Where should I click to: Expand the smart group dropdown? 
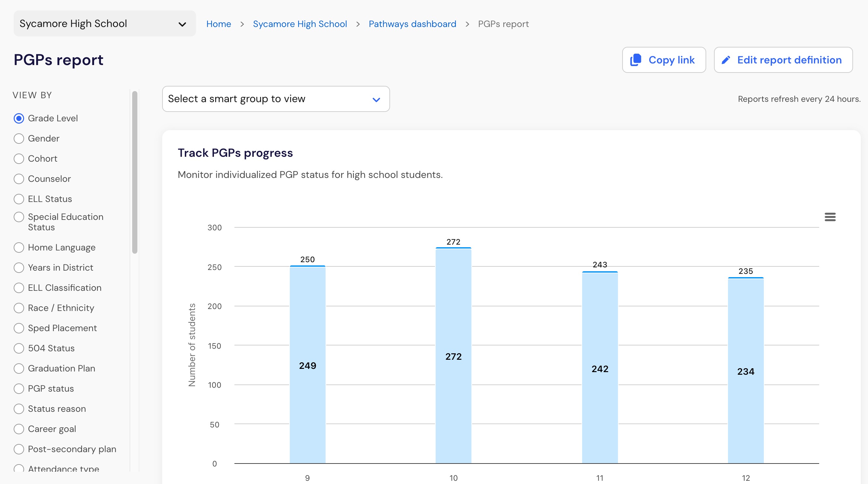tap(276, 99)
